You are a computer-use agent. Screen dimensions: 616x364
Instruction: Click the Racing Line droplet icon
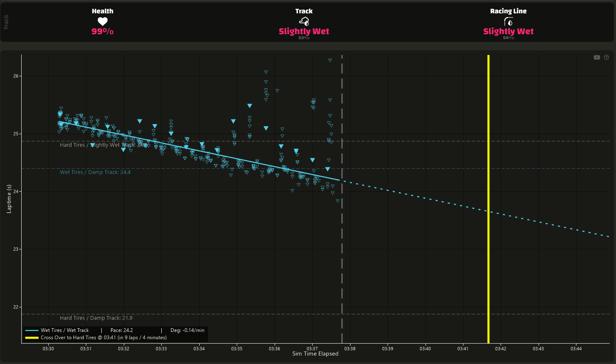tap(508, 21)
